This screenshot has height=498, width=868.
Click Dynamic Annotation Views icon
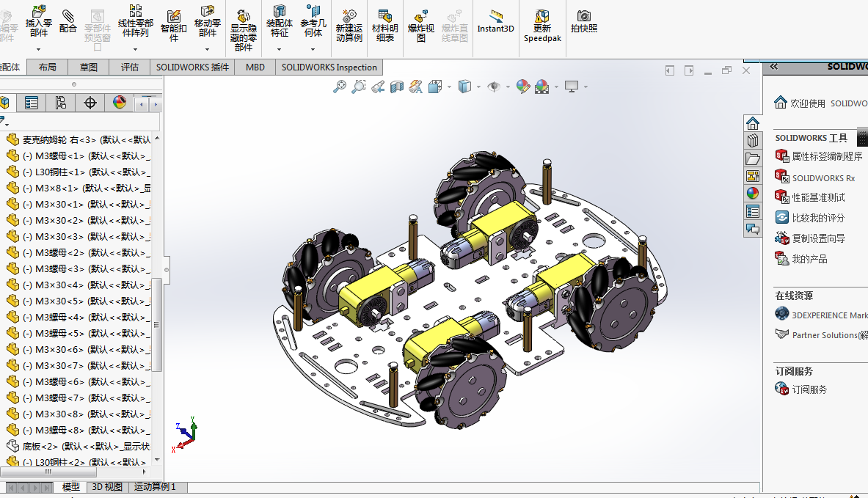coord(416,87)
